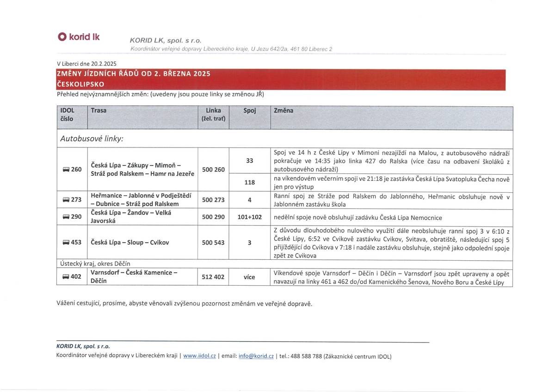The width and height of the screenshot is (555, 392).
Task: Click the bus icon beside line 453
Action: [x=65, y=242]
